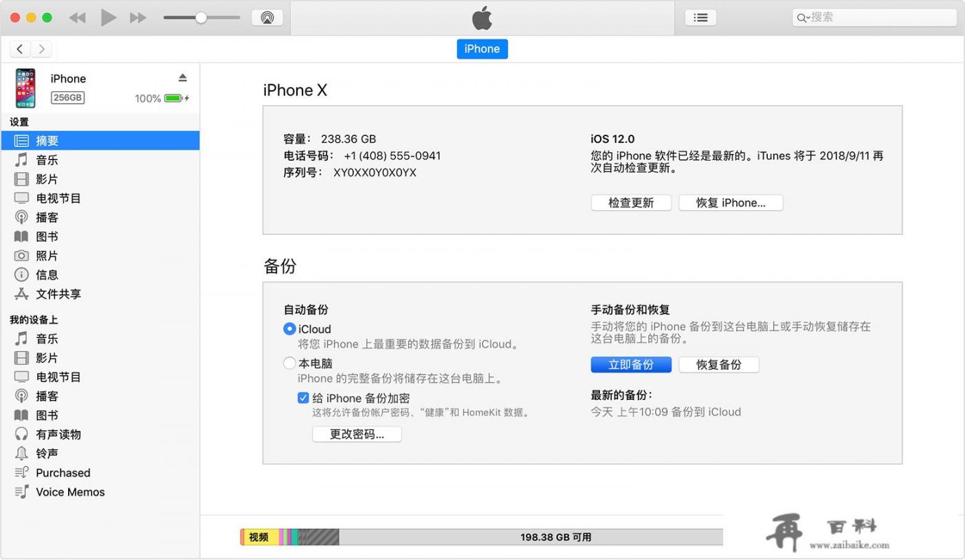Click the 恢复 iPhone... button
Viewport: 965px width, 560px height.
731,203
